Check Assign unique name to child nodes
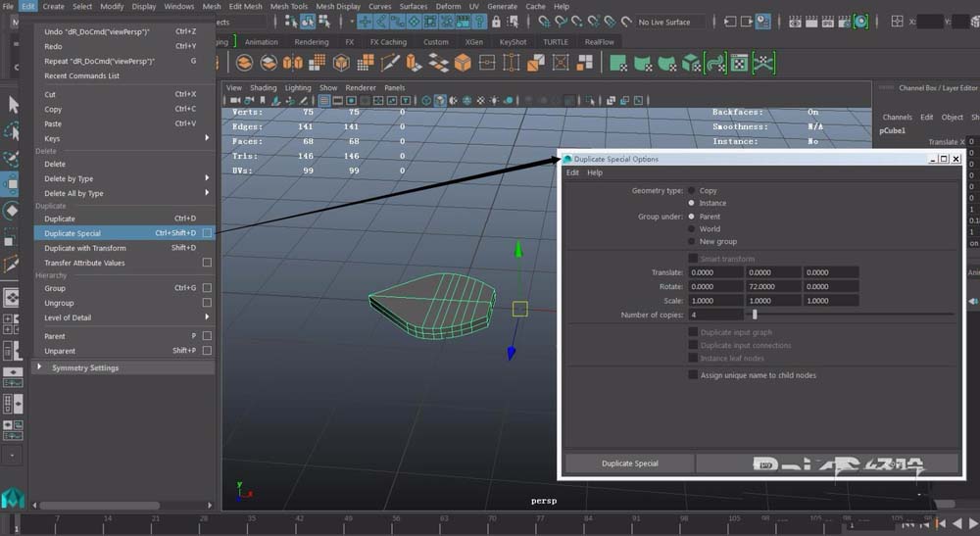This screenshot has width=980, height=536. (x=693, y=375)
